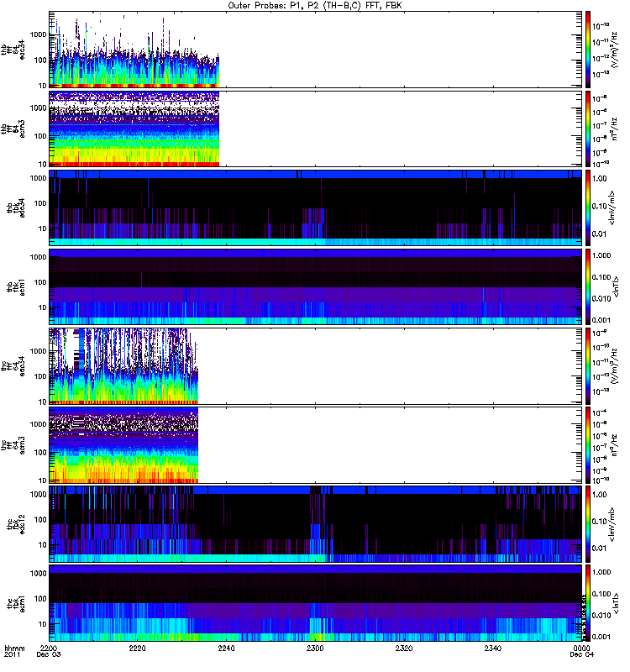The image size is (630, 672).
Task: Click the 'hhmm' axis unit label
Action: tap(14, 648)
